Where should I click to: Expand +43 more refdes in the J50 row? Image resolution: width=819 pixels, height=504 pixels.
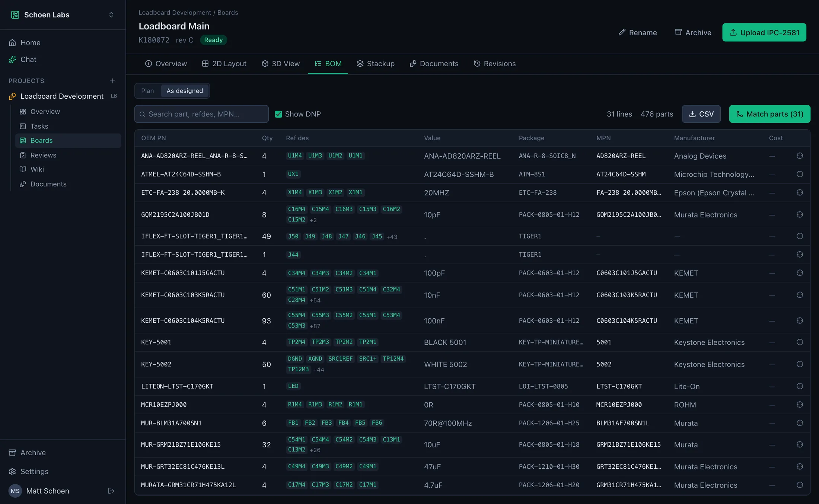392,237
